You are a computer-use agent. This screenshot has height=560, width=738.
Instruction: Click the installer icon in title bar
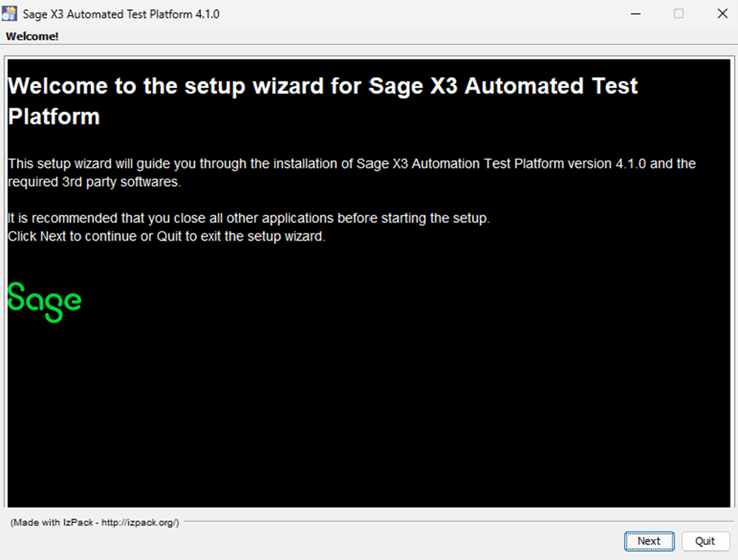point(10,14)
